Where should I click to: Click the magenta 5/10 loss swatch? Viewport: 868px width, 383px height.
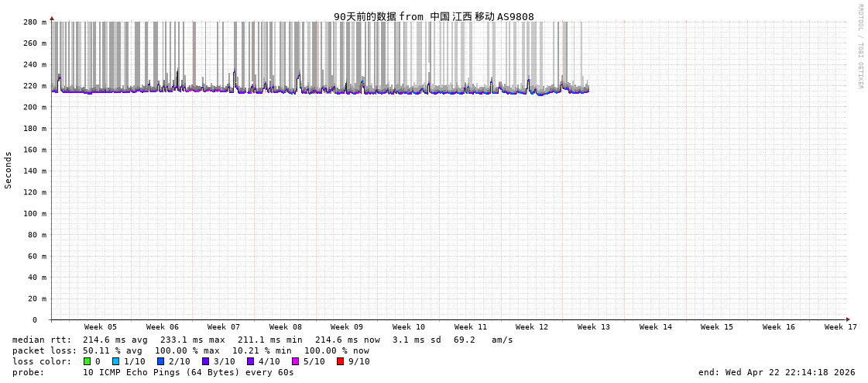(x=295, y=361)
